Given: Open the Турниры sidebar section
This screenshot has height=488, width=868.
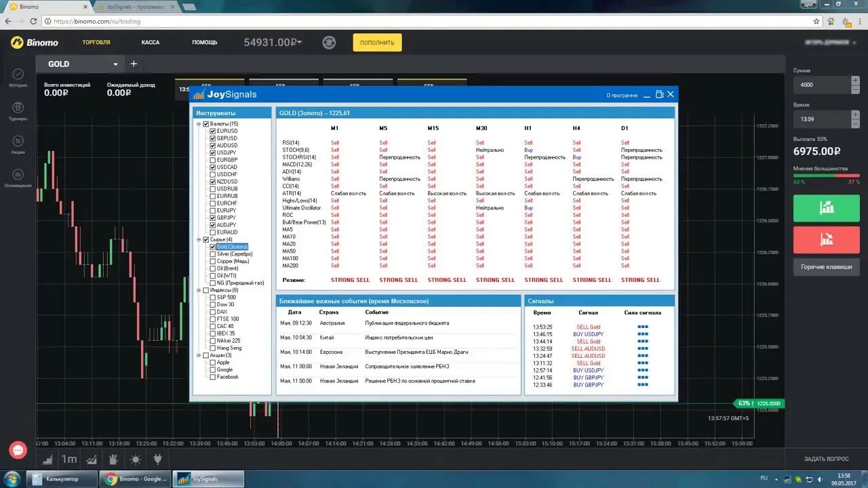Looking at the screenshot, I should (x=18, y=111).
